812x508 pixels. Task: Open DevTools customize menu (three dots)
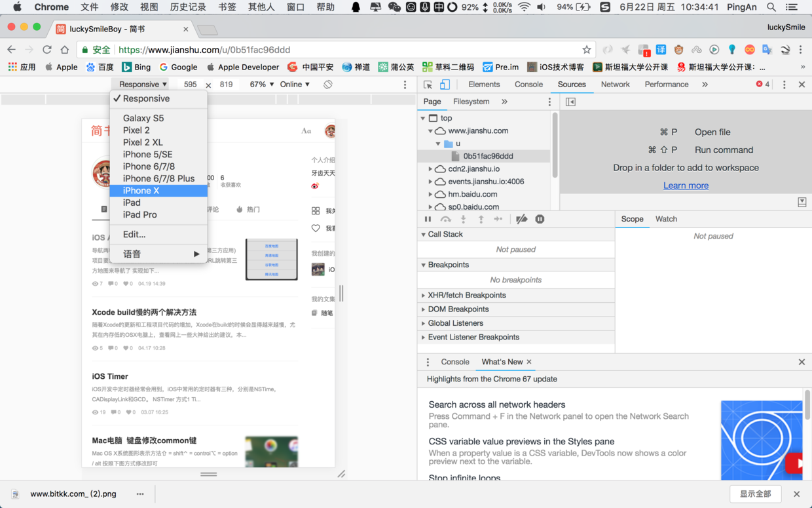click(784, 85)
